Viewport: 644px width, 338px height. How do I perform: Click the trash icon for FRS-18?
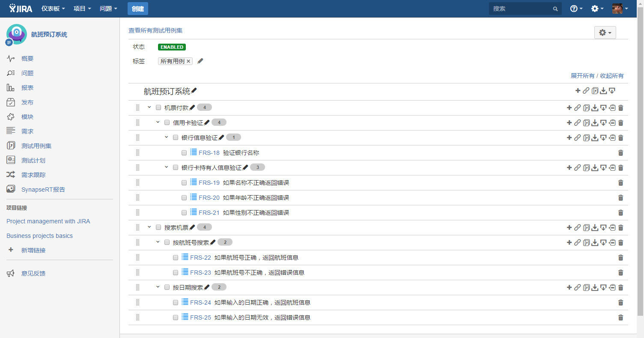tap(621, 153)
